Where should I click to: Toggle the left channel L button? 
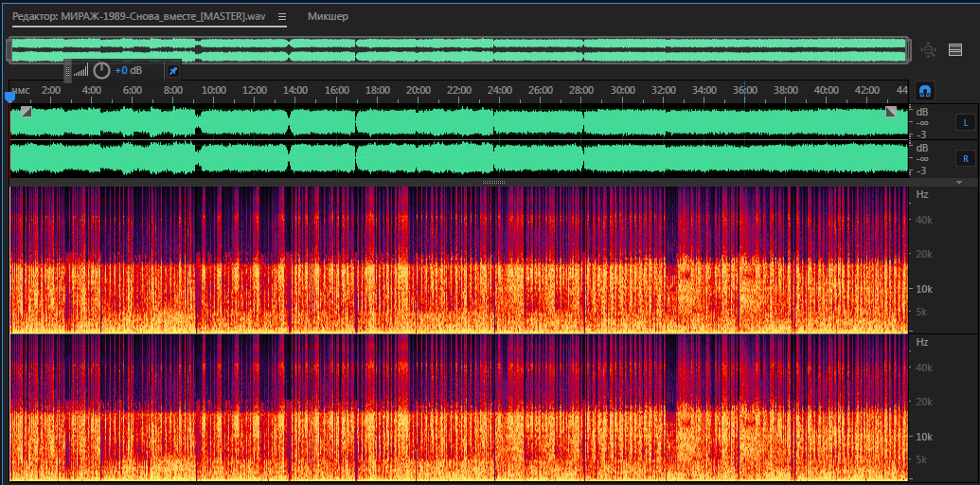(966, 123)
